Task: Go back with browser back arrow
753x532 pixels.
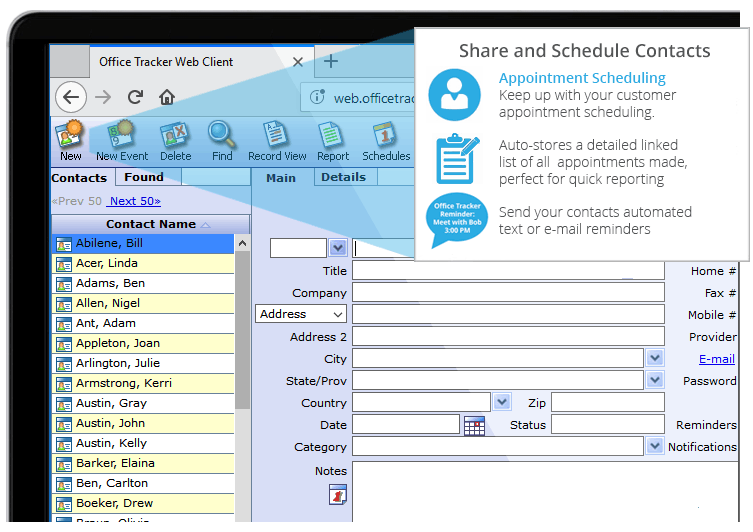Action: tap(71, 97)
